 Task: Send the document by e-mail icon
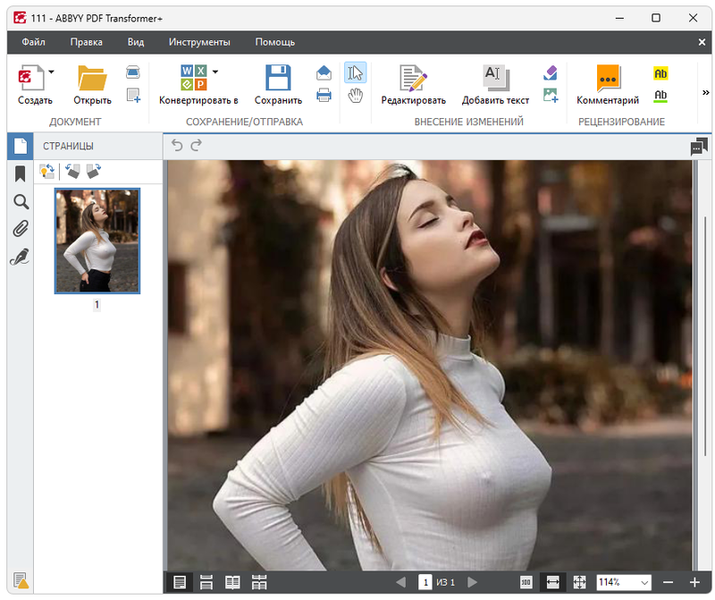(x=324, y=72)
